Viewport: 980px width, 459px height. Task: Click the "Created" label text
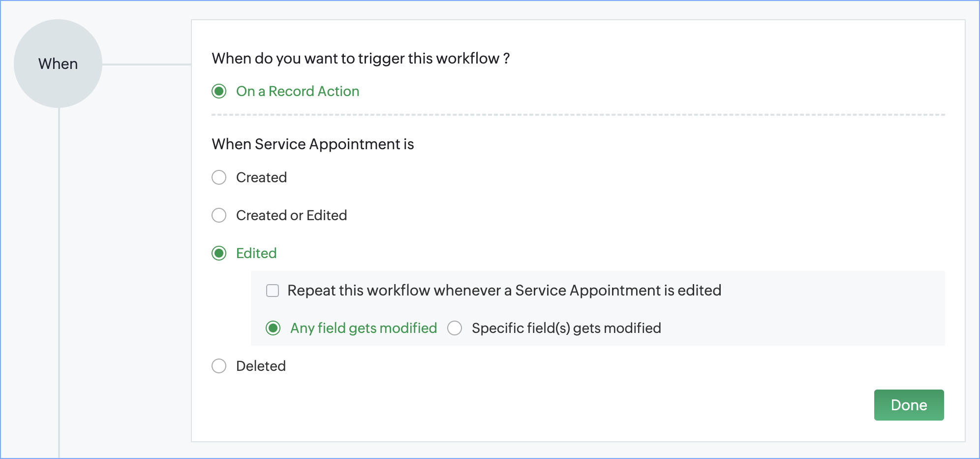(261, 177)
